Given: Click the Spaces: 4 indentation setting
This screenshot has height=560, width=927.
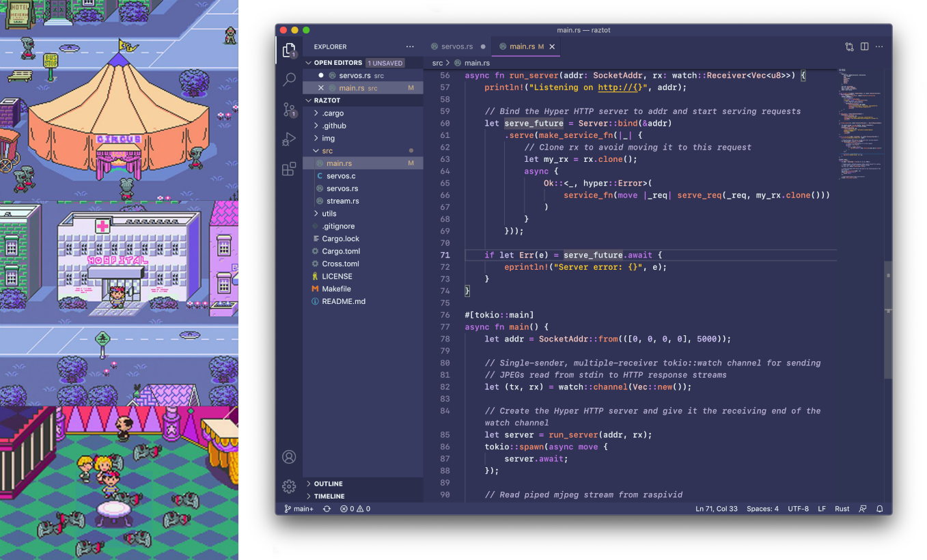Looking at the screenshot, I should [x=762, y=509].
